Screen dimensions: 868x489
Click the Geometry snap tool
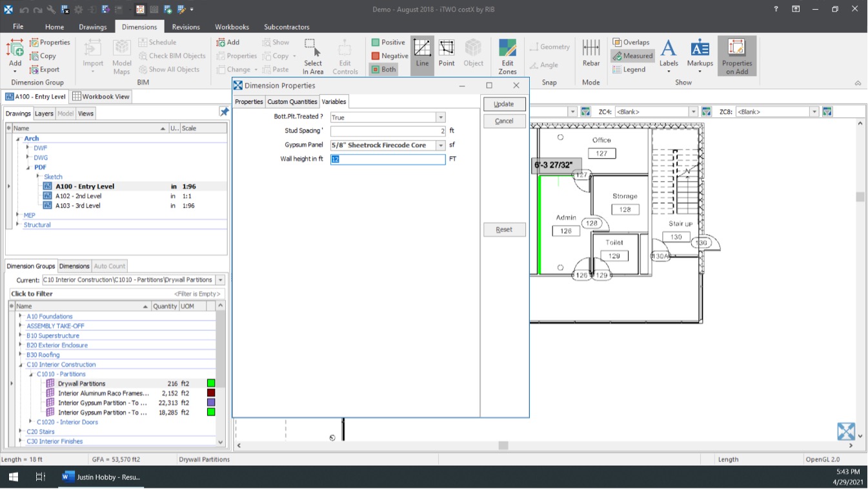click(549, 46)
